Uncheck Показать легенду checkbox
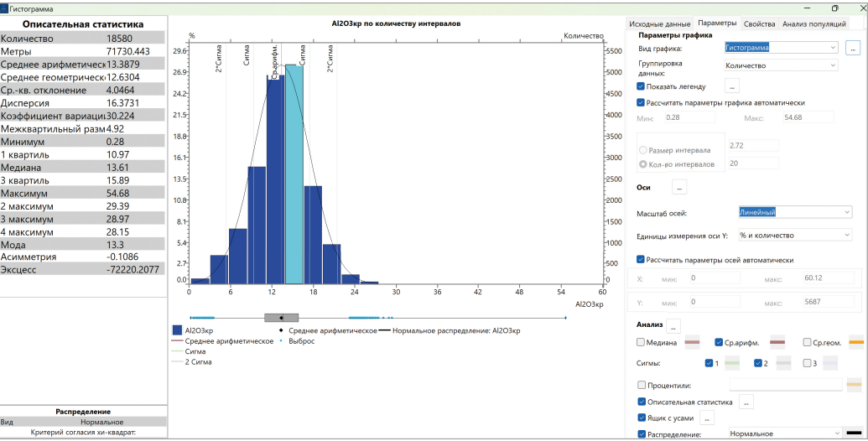868x441 pixels. tap(641, 86)
